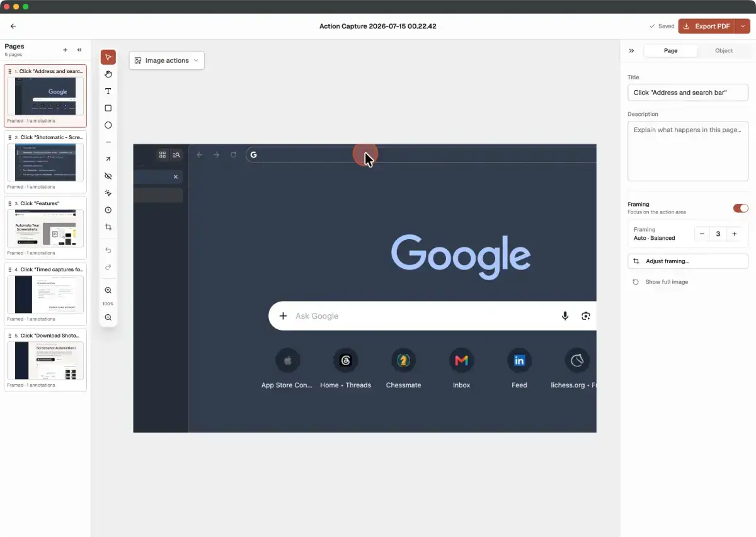The width and height of the screenshot is (756, 537).
Task: Select the Text tool
Action: pos(108,91)
